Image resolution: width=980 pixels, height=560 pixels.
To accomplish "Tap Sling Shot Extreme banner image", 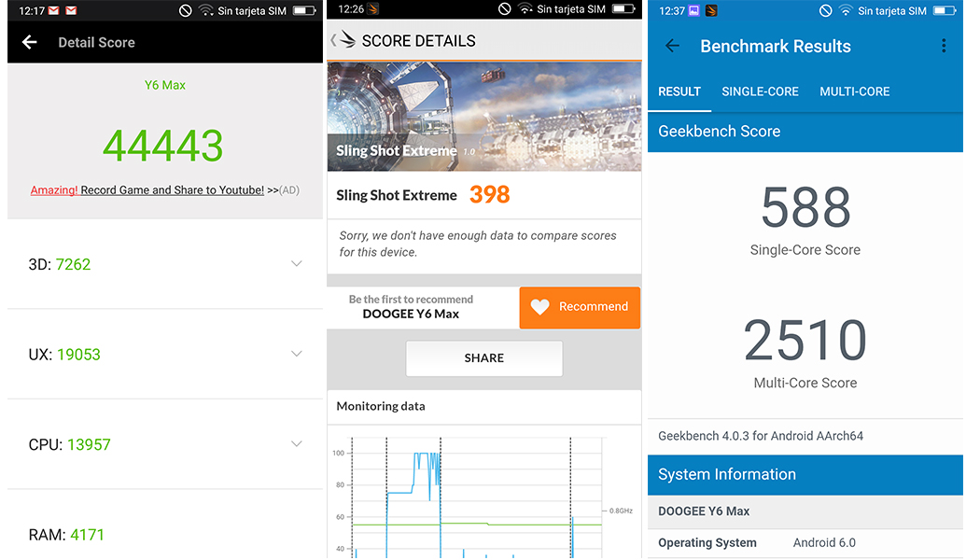I will (x=484, y=117).
